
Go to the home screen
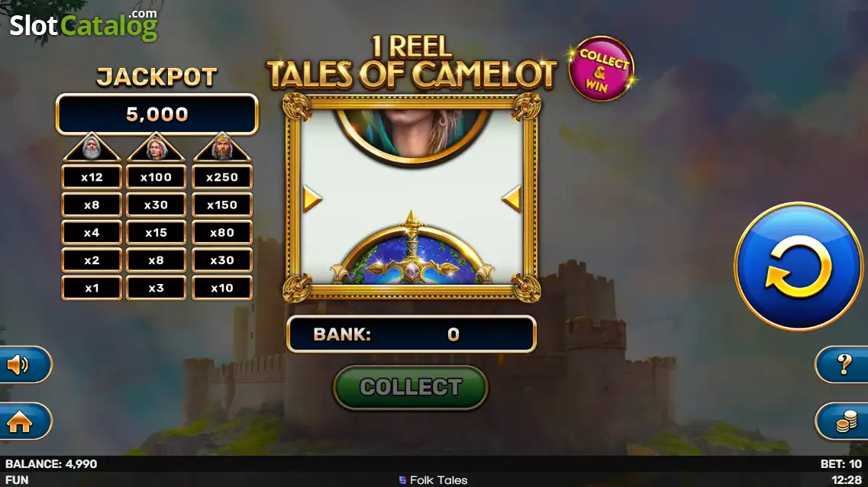click(x=24, y=421)
